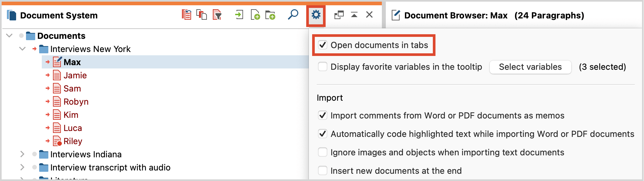
Task: Collapse the Documents root node chevron
Action: coord(9,36)
